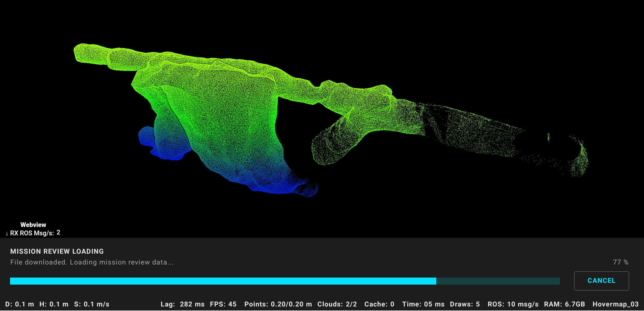Click the unfilled dark section of progress bar
The image size is (644, 311).
point(498,281)
